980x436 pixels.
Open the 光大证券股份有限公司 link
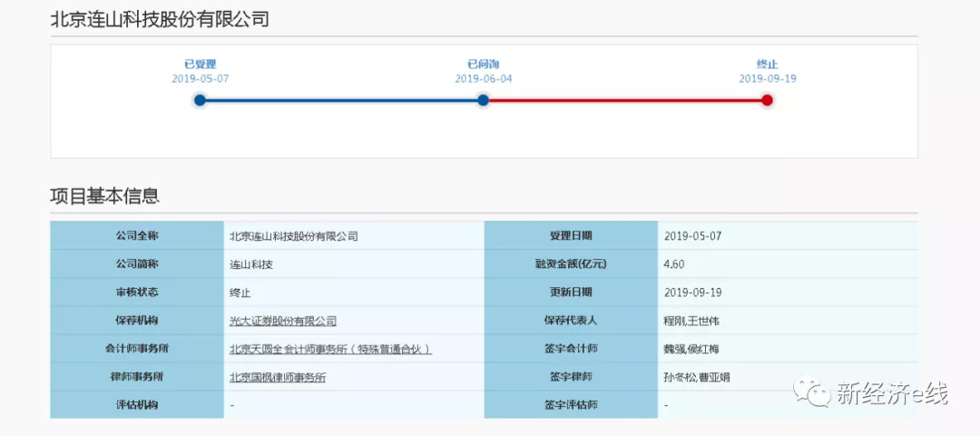283,321
